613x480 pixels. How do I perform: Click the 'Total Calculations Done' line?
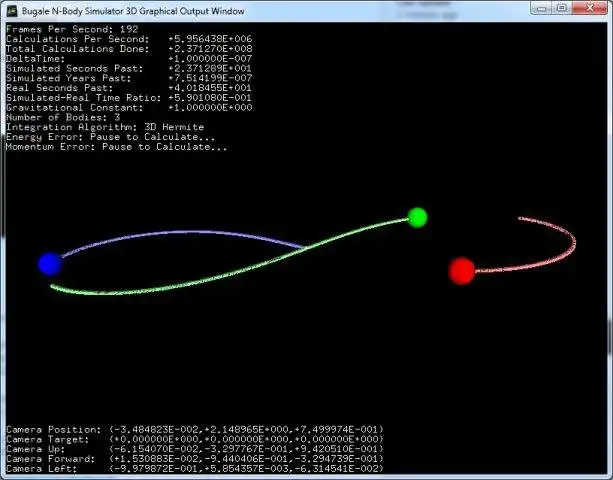(129, 49)
